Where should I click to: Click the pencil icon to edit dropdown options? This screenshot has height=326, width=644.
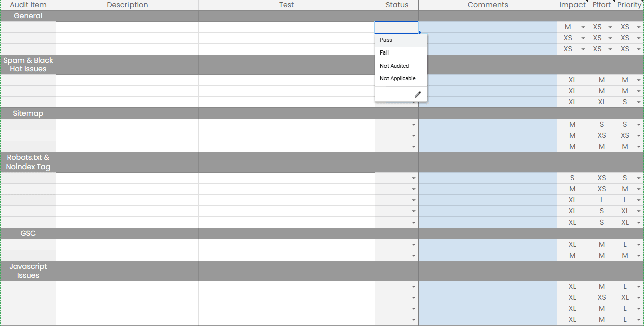418,94
